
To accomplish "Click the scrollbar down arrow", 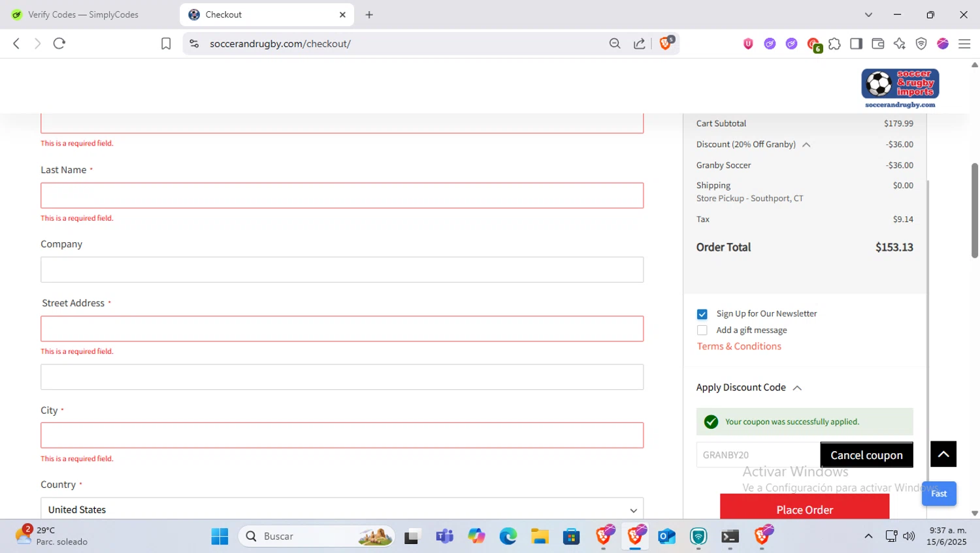I will (975, 514).
